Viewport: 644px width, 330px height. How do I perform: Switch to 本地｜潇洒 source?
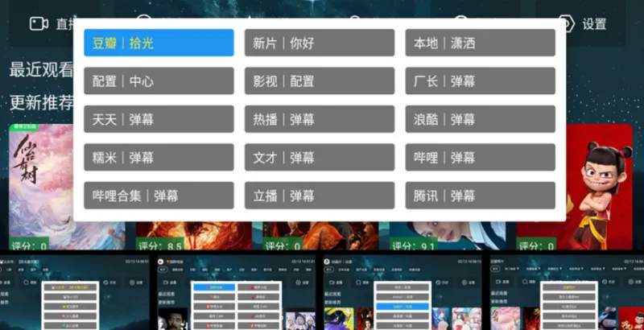(480, 43)
